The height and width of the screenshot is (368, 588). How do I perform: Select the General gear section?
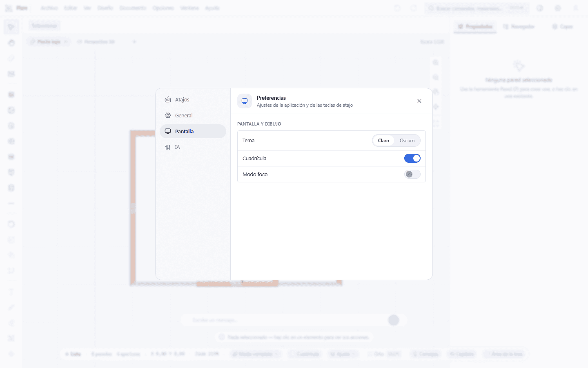(193, 116)
